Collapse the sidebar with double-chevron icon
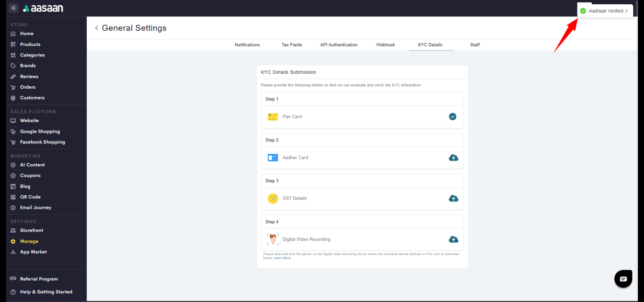644x302 pixels. click(x=13, y=8)
